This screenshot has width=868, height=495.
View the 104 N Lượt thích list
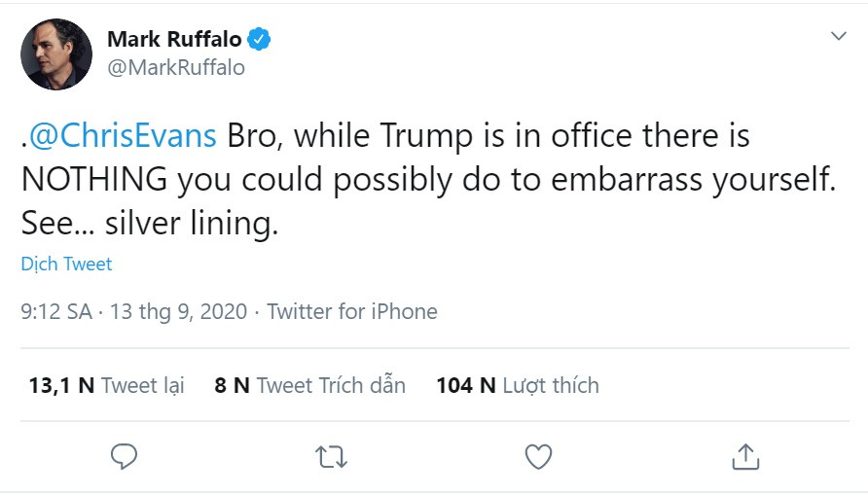[517, 385]
